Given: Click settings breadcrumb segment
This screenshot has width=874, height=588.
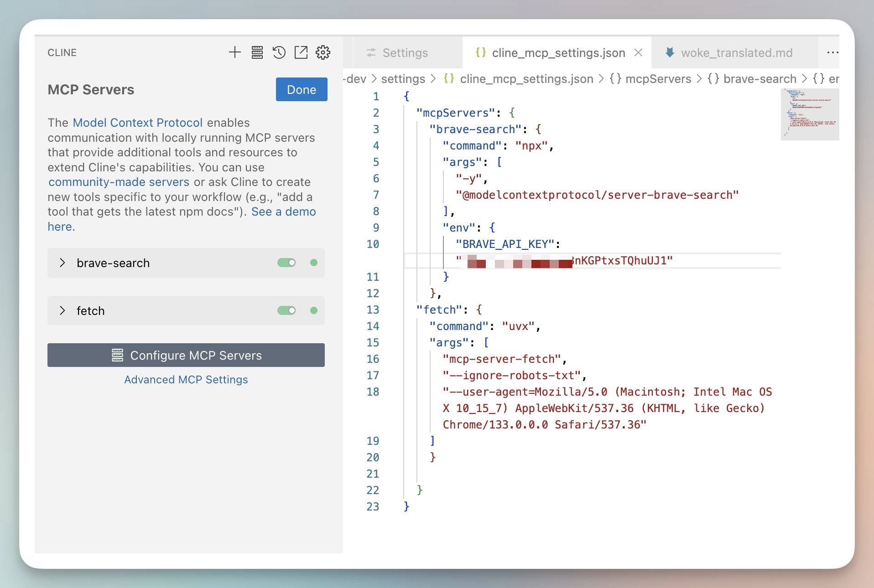Looking at the screenshot, I should click(403, 79).
